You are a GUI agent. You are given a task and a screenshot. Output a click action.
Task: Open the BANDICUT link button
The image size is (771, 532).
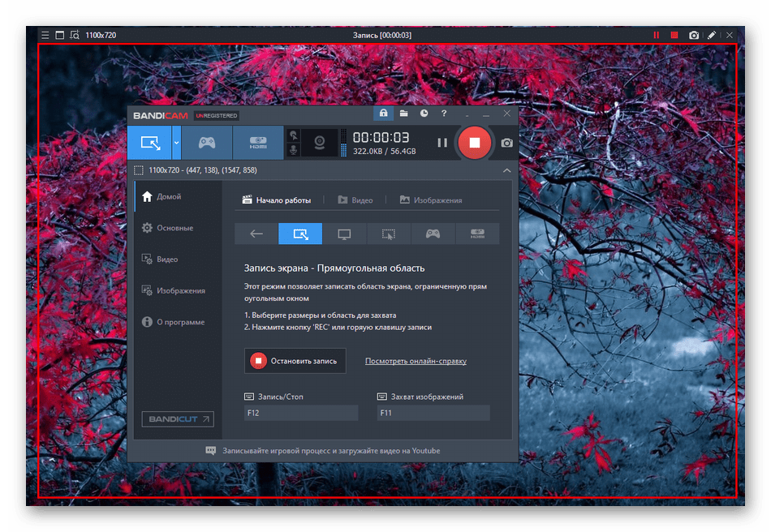(178, 419)
